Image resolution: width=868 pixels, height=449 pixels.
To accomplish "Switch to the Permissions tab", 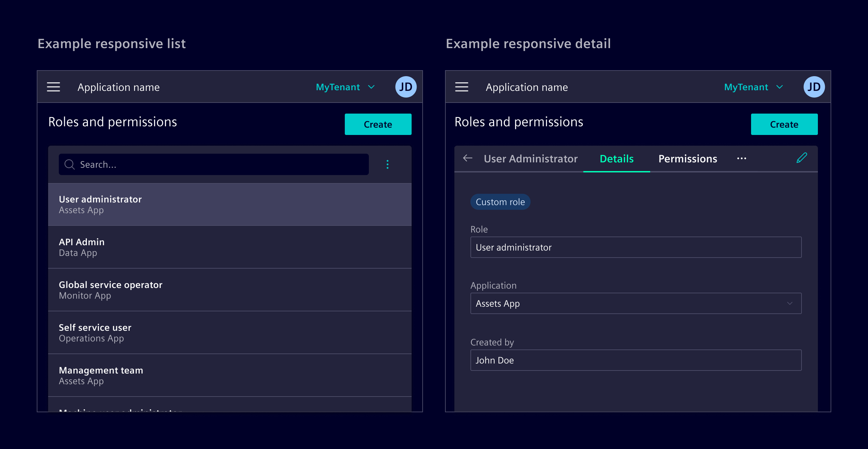I will [687, 159].
